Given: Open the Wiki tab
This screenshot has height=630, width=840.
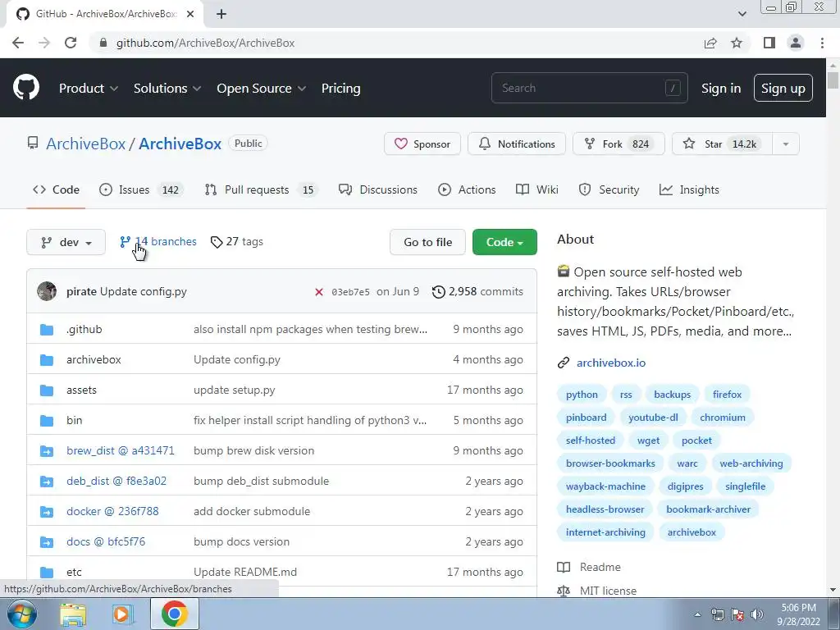Looking at the screenshot, I should point(536,189).
